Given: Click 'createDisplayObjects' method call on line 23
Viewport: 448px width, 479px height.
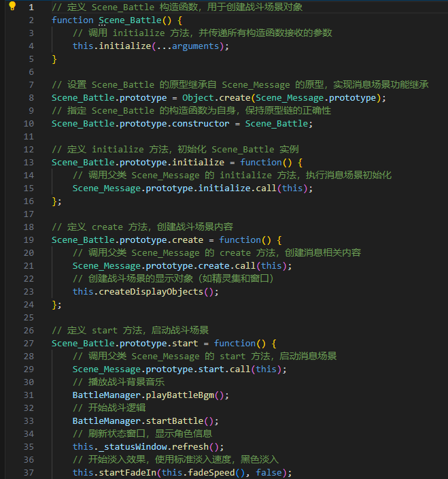Looking at the screenshot, I should (151, 292).
